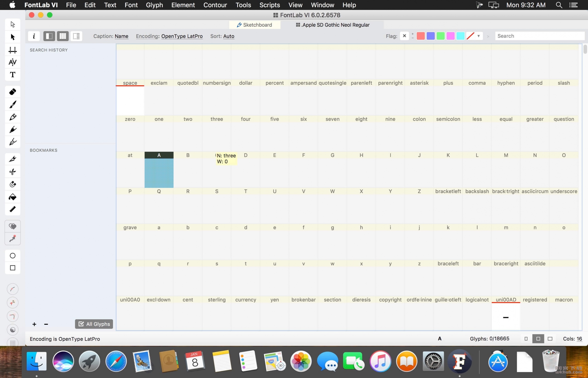Select the uni00AD glyph cell

tap(506, 314)
